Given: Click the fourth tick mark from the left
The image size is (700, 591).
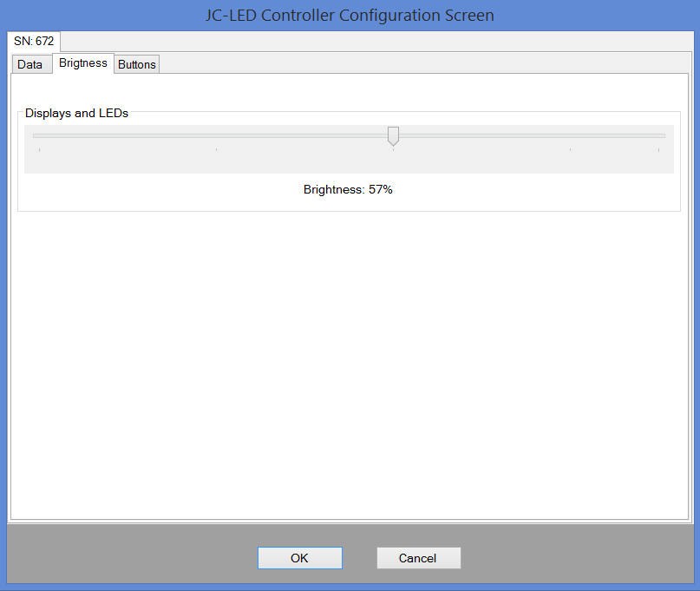Looking at the screenshot, I should click(570, 150).
